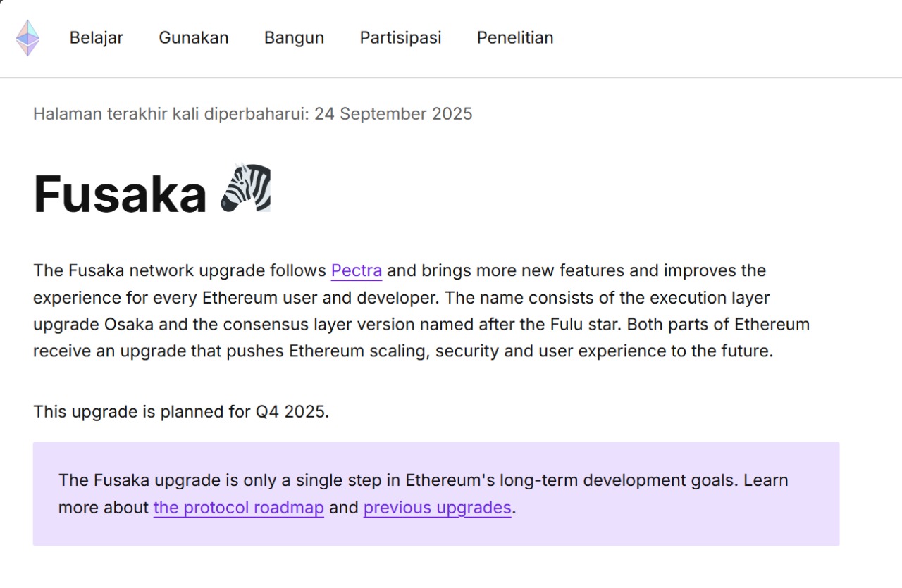The image size is (902, 588).
Task: Open the Partisipasi menu
Action: [400, 38]
